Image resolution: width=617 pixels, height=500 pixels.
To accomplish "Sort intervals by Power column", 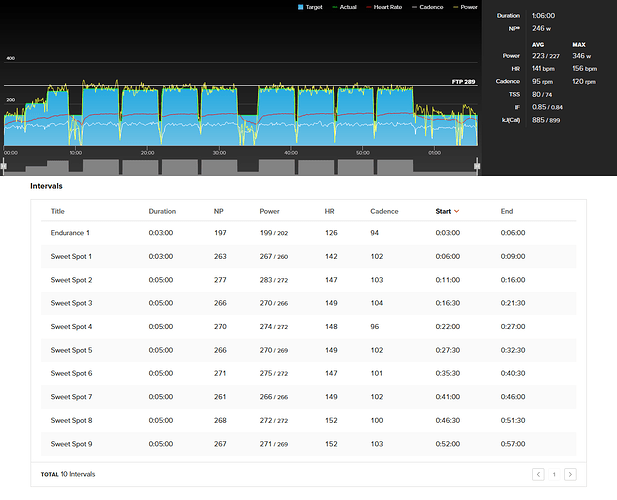I will click(x=269, y=211).
